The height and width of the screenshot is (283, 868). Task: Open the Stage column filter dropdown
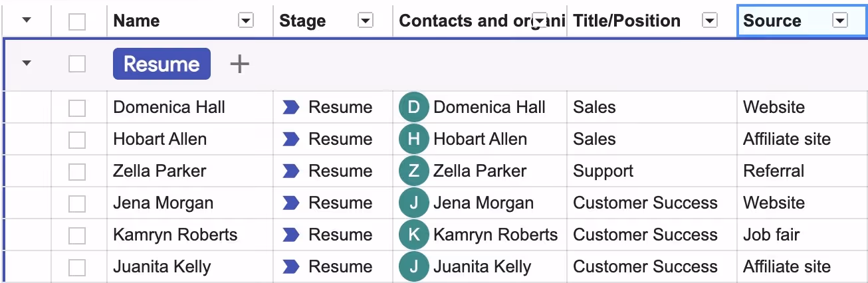coord(366,21)
